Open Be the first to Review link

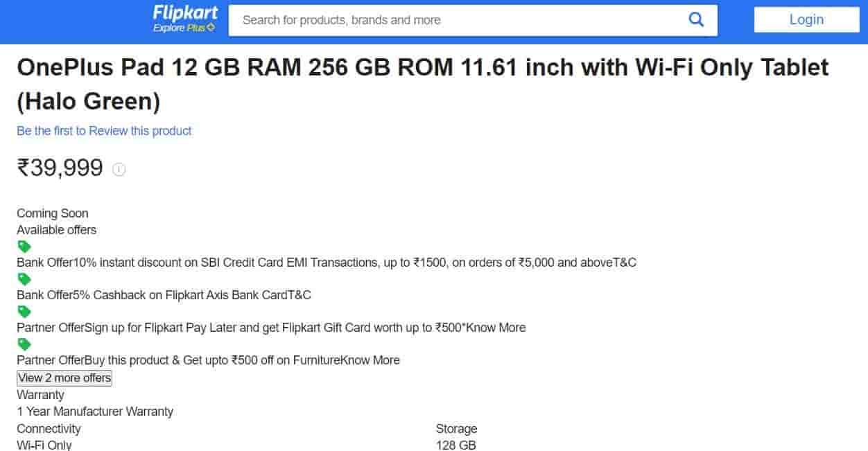(104, 131)
